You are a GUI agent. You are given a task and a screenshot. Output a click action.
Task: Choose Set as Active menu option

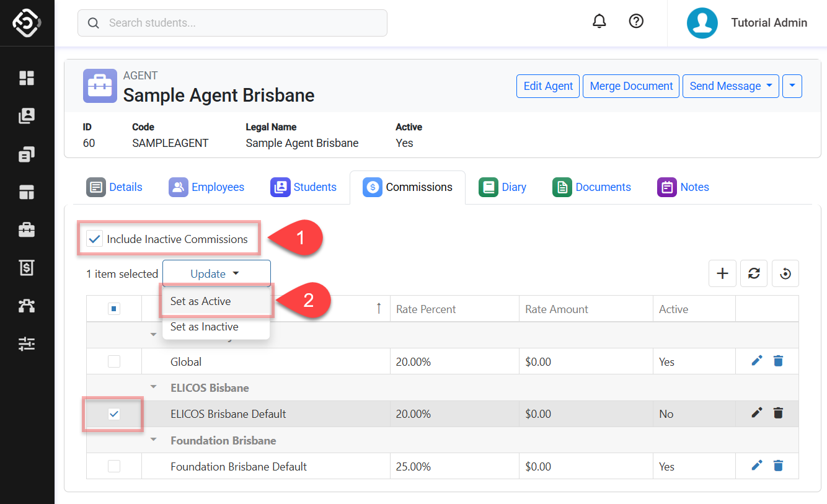click(x=201, y=301)
